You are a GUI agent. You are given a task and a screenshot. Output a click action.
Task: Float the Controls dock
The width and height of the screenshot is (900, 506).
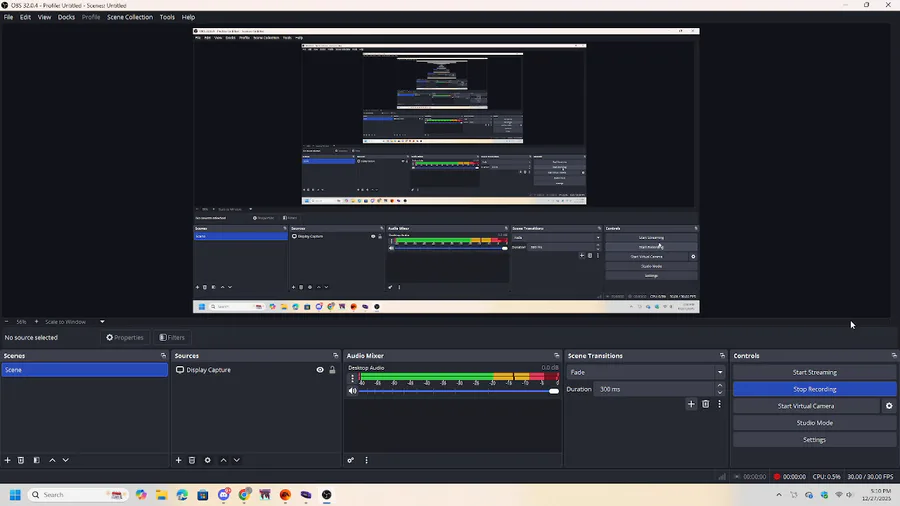[x=894, y=356]
